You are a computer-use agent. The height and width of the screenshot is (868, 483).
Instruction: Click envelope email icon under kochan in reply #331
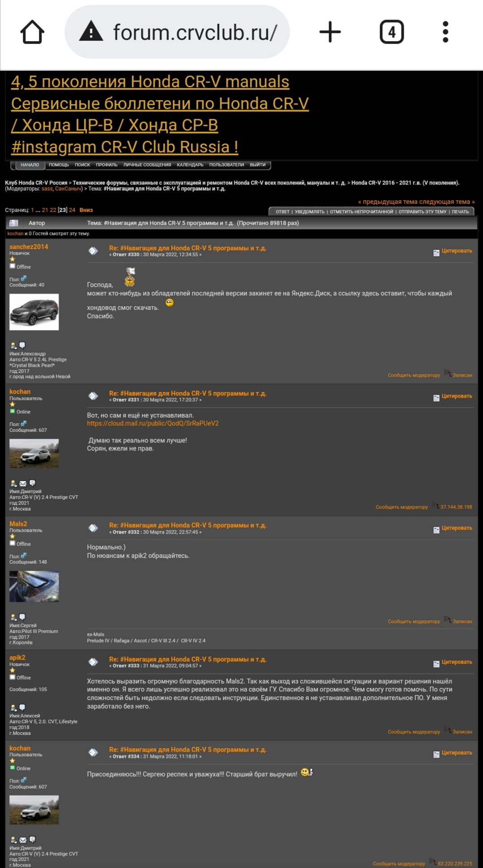pos(23,483)
